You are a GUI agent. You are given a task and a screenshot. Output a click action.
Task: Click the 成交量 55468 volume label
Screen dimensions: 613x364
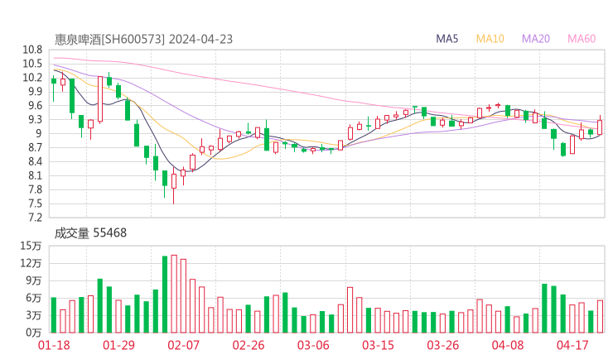pyautogui.click(x=90, y=233)
